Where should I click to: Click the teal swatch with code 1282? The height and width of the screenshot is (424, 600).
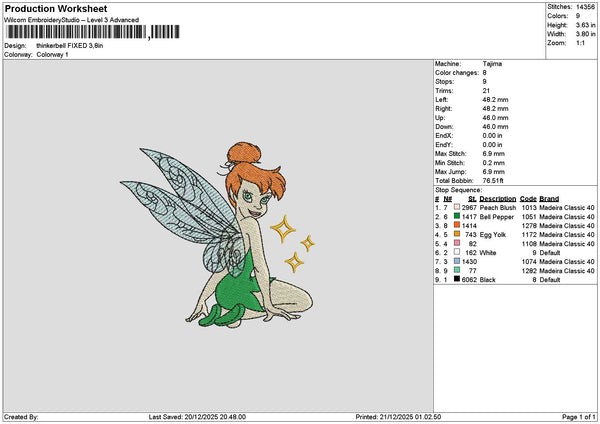[457, 270]
